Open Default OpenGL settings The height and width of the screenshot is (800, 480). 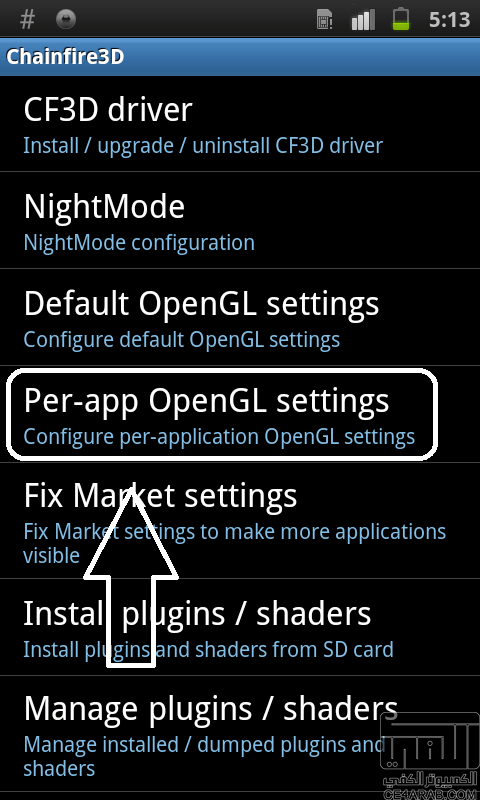coord(240,317)
